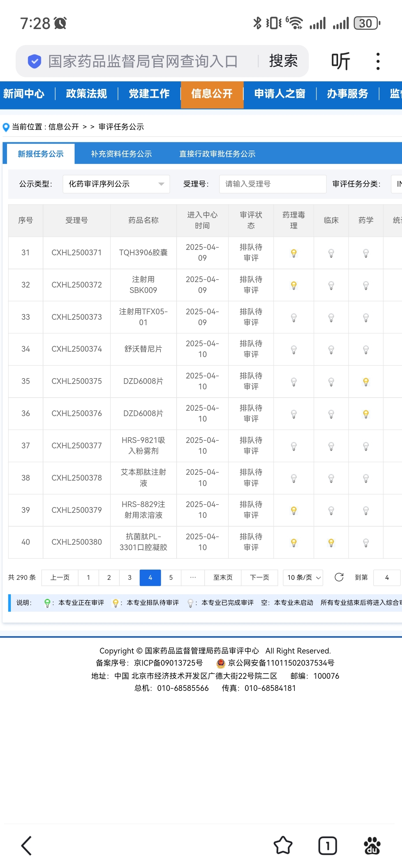Select page 3 in pagination
This screenshot has width=402, height=868.
[x=130, y=578]
